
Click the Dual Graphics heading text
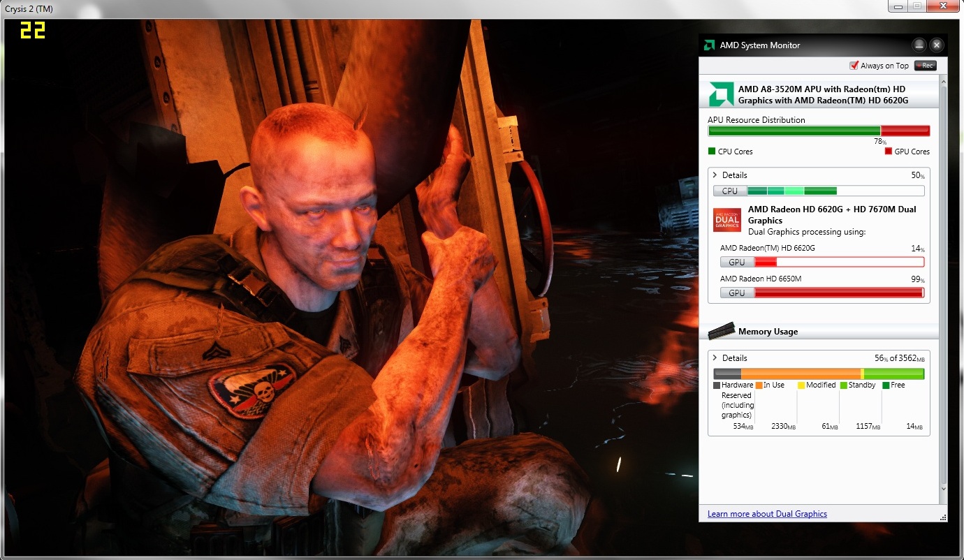tap(832, 215)
